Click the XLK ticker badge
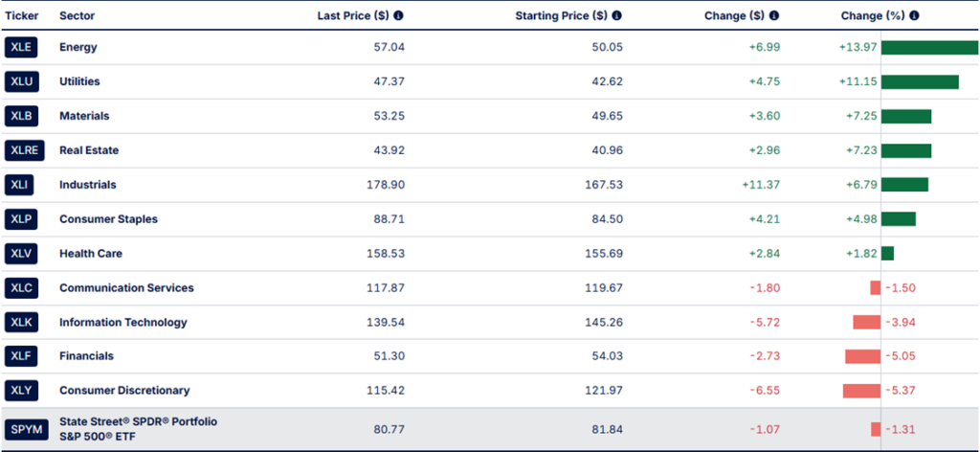The width and height of the screenshot is (980, 452). (x=23, y=323)
